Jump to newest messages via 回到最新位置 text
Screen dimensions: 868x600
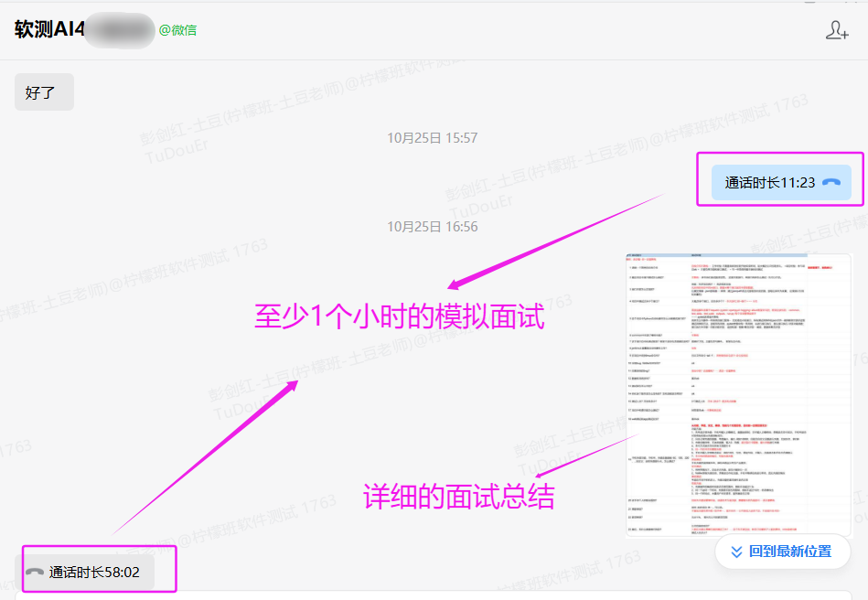coord(790,551)
